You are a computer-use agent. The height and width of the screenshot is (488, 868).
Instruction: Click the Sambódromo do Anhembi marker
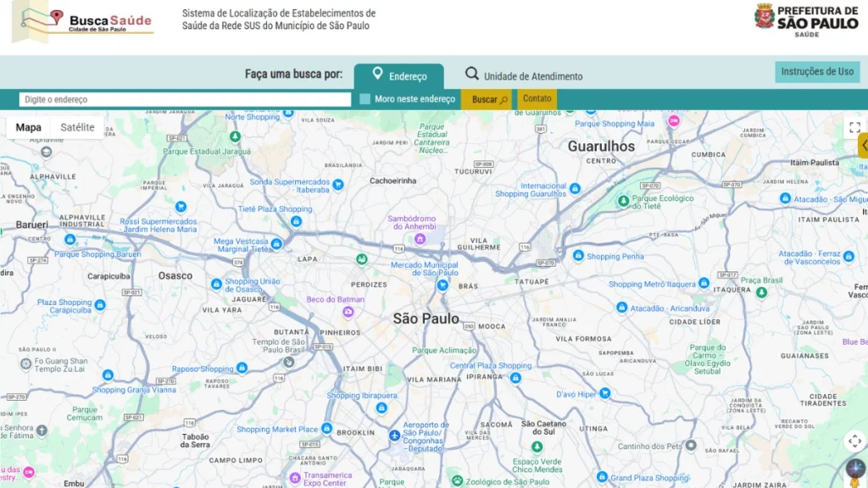[x=419, y=240]
